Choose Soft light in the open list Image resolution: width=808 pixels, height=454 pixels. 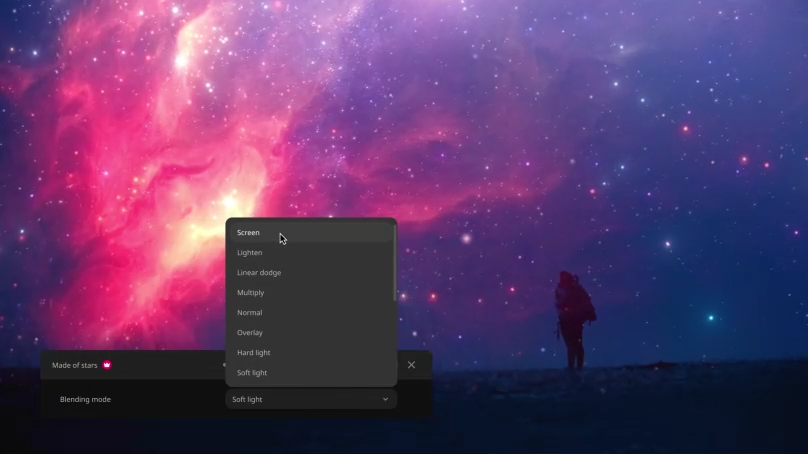310,373
